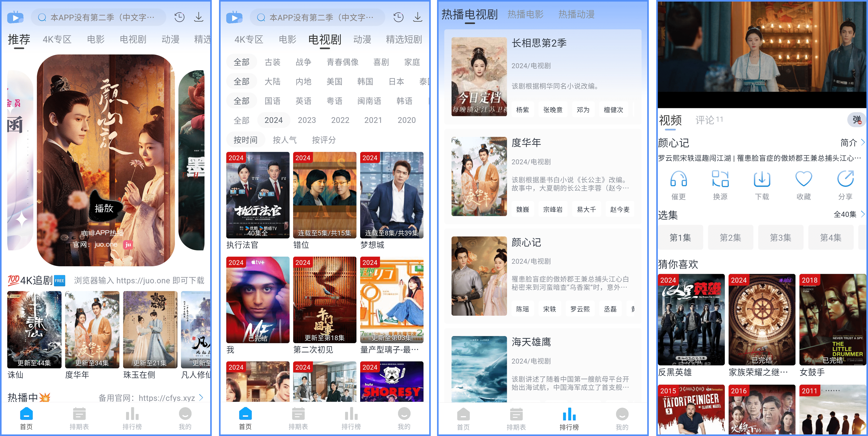Image resolution: width=868 pixels, height=436 pixels.
Task: Toggle the 弹 danmaku switch
Action: click(857, 120)
